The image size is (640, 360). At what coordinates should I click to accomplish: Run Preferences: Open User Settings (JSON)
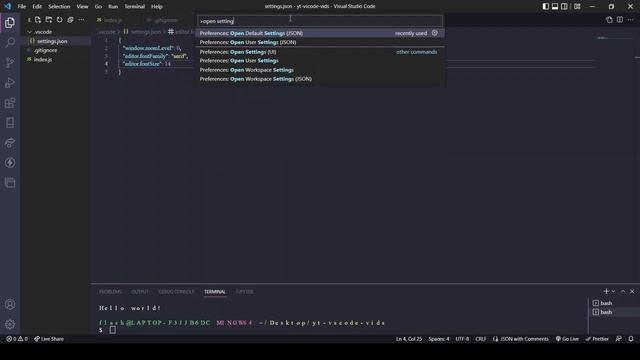[320, 42]
